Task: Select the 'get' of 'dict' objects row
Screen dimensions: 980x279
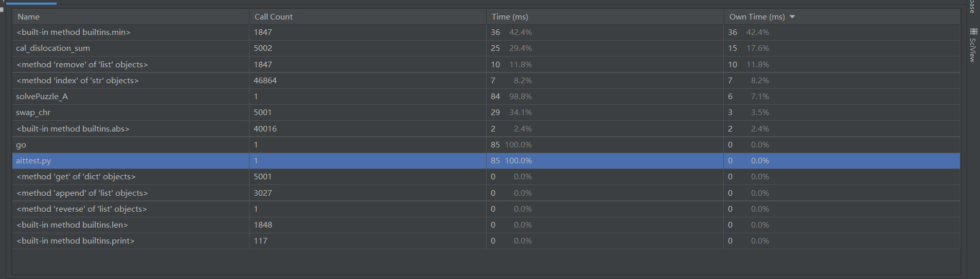Action: coord(76,177)
